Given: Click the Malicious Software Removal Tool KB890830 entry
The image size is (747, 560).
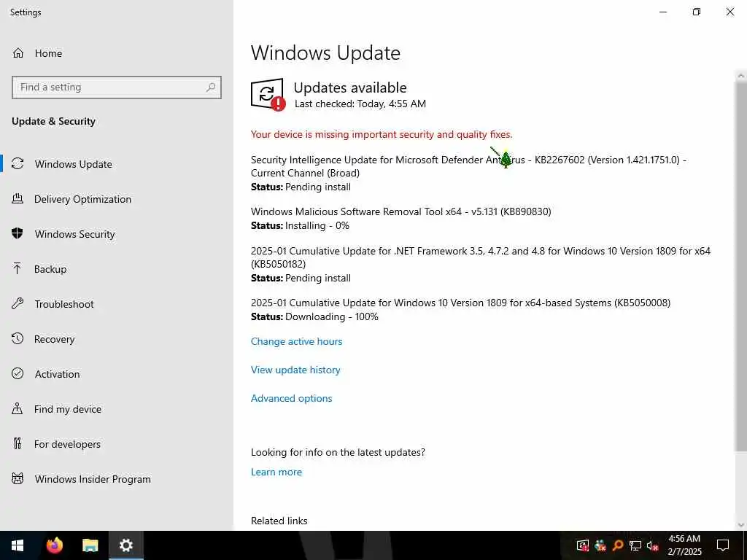Looking at the screenshot, I should coord(401,211).
